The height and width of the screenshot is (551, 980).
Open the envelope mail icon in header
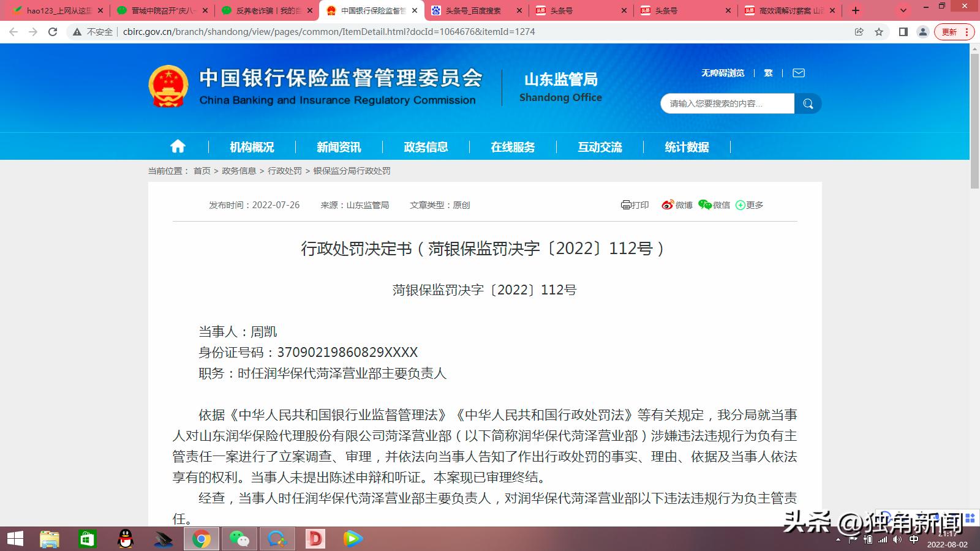798,72
